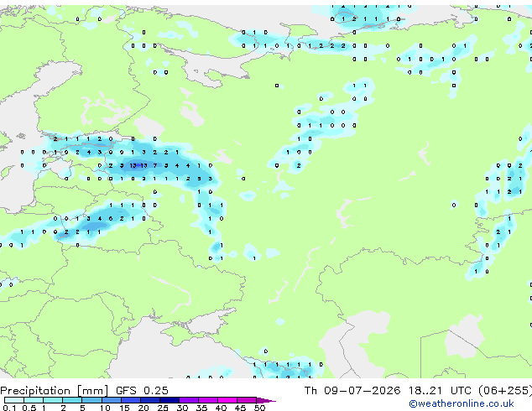The width and height of the screenshot is (532, 411).
Task: Click the legend arrow tip beyond 50
Action: pyautogui.click(x=266, y=400)
